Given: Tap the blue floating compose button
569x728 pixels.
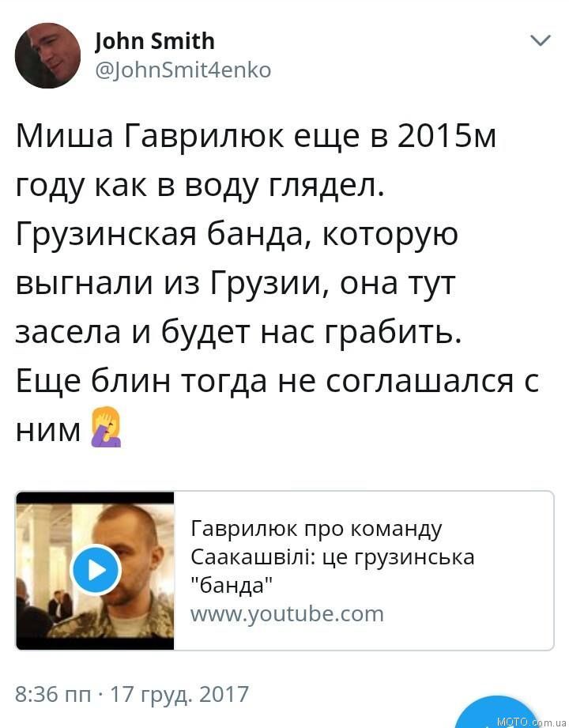Looking at the screenshot, I should (498, 711).
